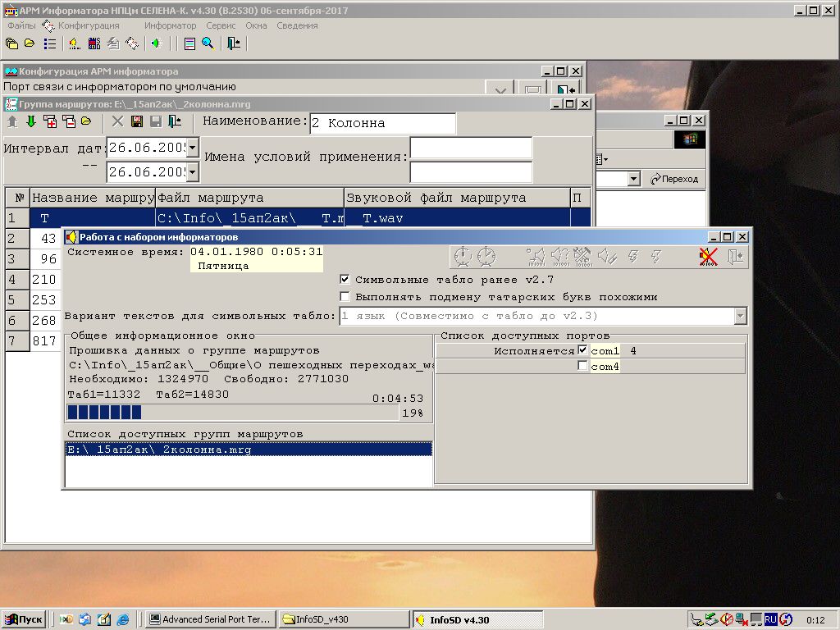Image resolution: width=840 pixels, height=630 pixels.
Task: Click the 'Звуковой файл маршрута' column header
Action: tap(457, 198)
